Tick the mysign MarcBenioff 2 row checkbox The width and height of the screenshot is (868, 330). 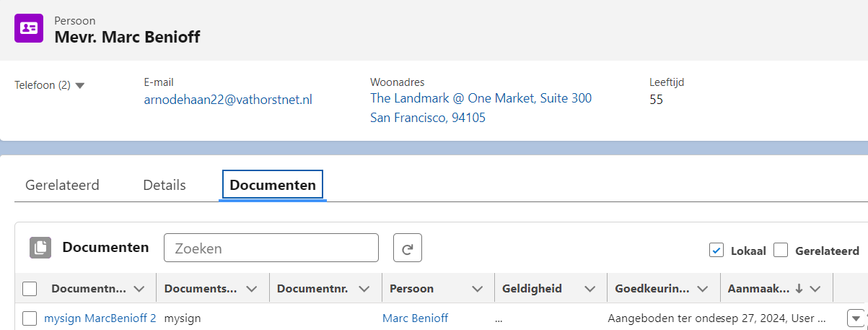(30, 318)
